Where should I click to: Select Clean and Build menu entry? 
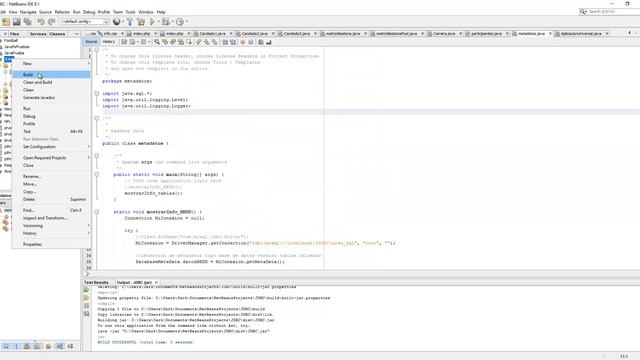[x=51, y=82]
